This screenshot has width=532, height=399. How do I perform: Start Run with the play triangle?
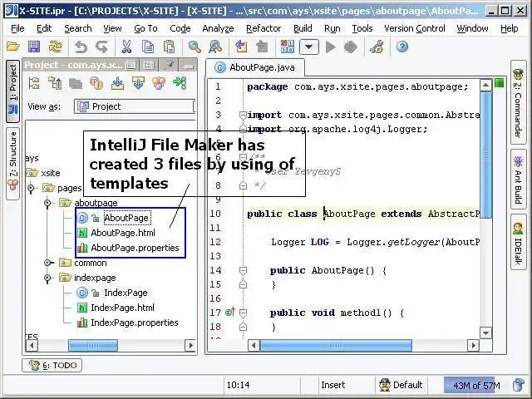click(x=330, y=47)
